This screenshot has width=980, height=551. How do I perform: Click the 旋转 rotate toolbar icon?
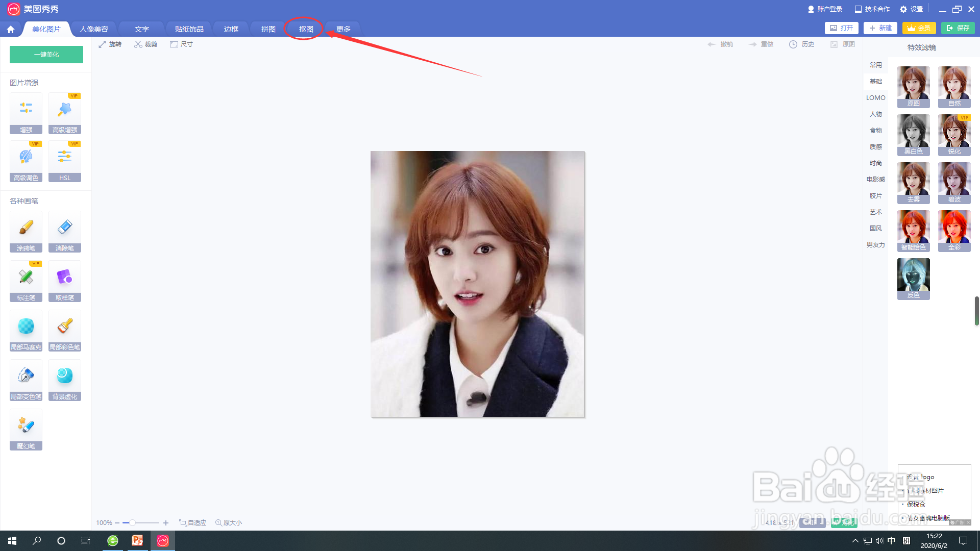click(103, 44)
